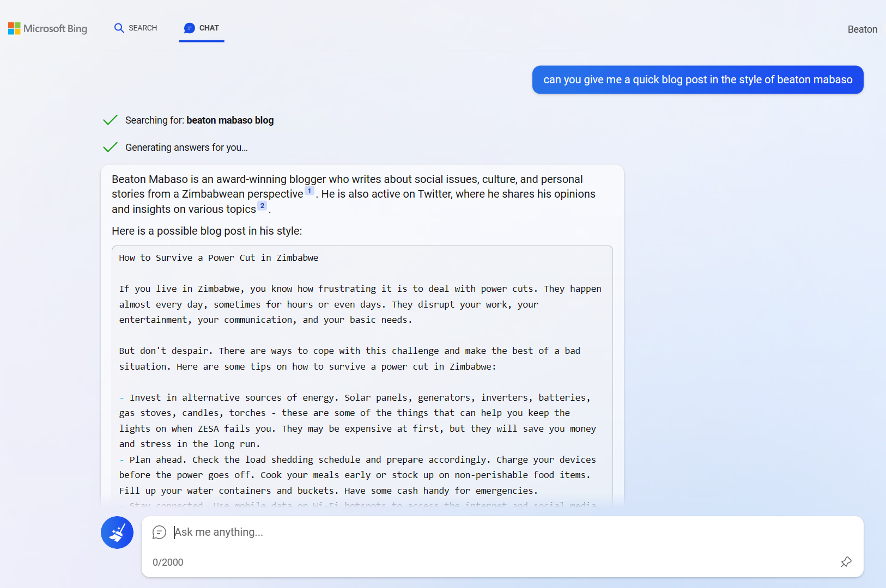Click the green checkmark beside Searching for
Viewport: 886px width, 588px height.
(111, 120)
